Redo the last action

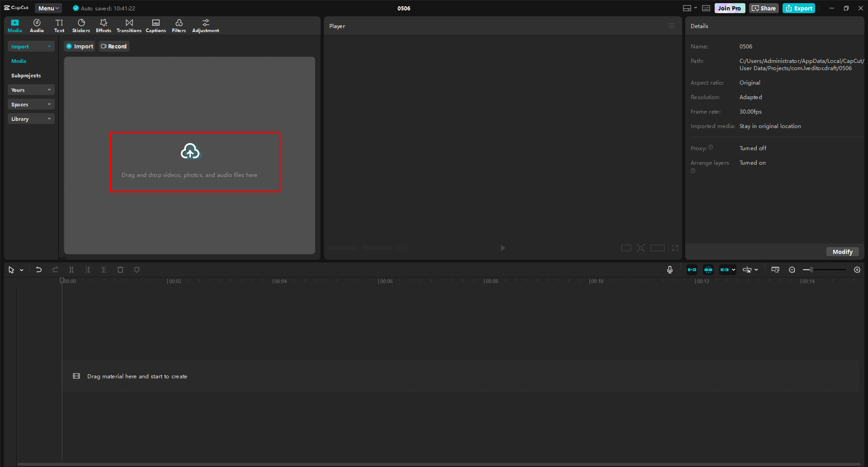55,270
